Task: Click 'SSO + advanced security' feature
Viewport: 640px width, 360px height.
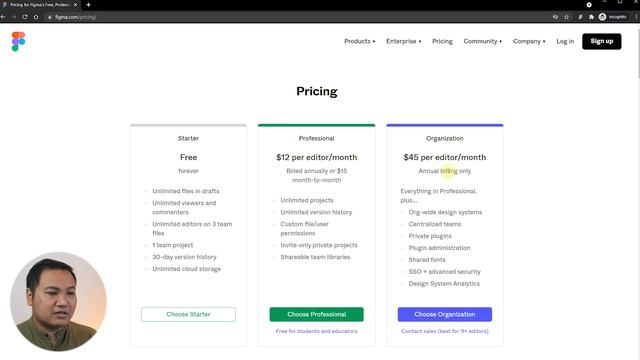Action: click(444, 271)
